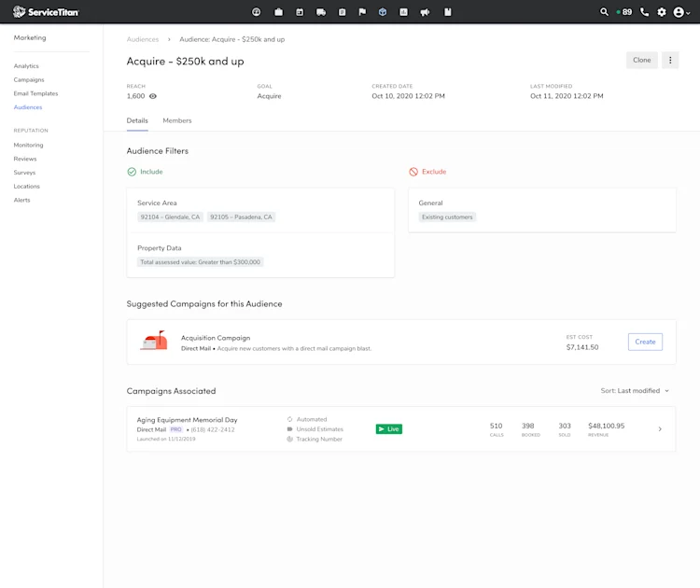Switch to the Details tab
The width and height of the screenshot is (700, 588).
point(137,120)
